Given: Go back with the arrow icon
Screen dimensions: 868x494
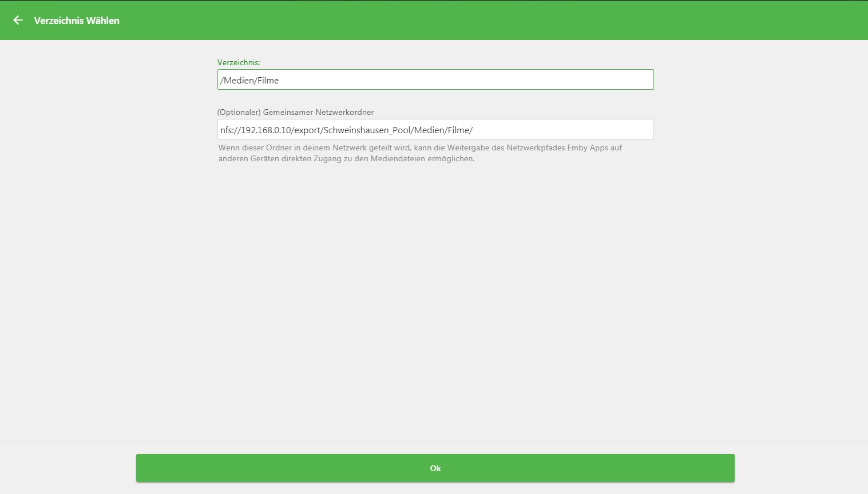Looking at the screenshot, I should tap(18, 20).
